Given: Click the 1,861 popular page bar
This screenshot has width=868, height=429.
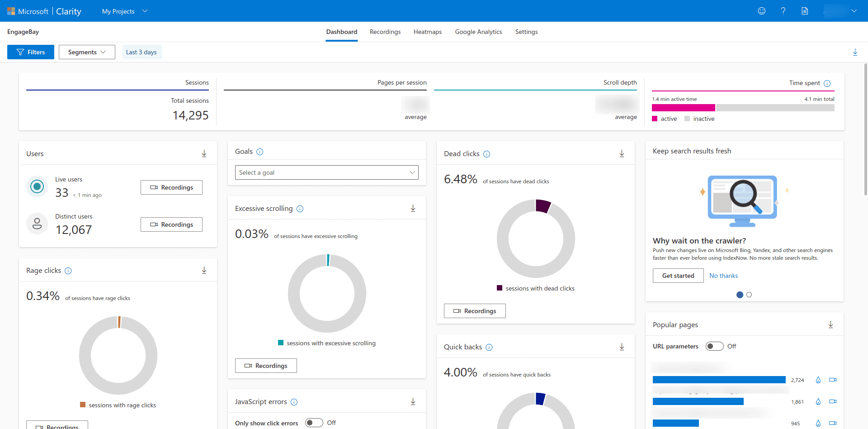Looking at the screenshot, I should click(x=698, y=401).
